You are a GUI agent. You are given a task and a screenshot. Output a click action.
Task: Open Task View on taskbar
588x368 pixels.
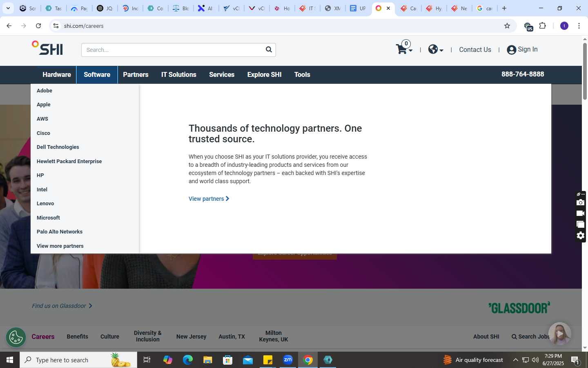147,360
